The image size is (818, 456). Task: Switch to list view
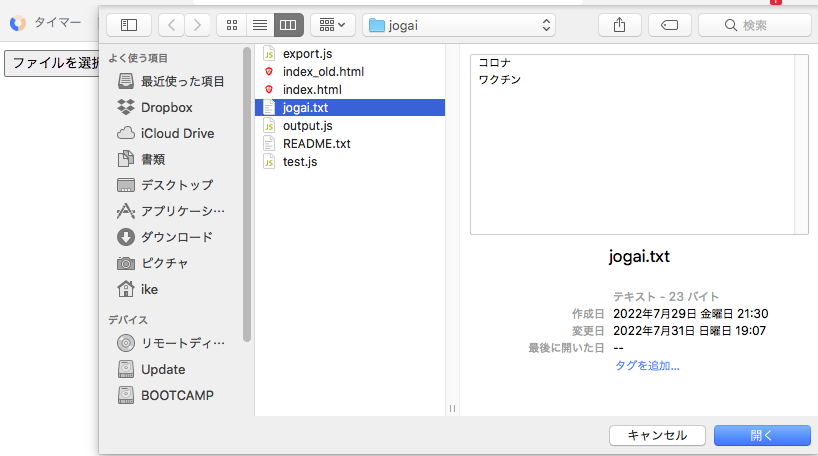point(260,25)
